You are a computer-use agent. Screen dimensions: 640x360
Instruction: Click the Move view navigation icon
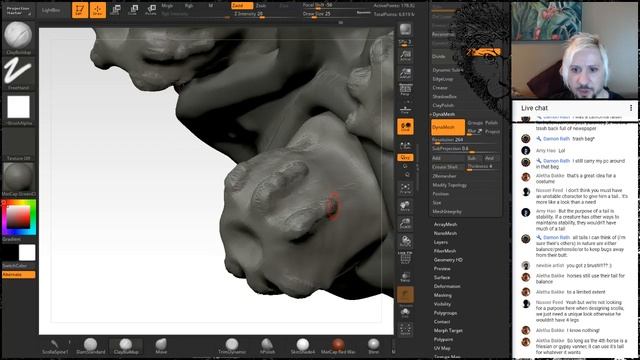[x=405, y=205]
